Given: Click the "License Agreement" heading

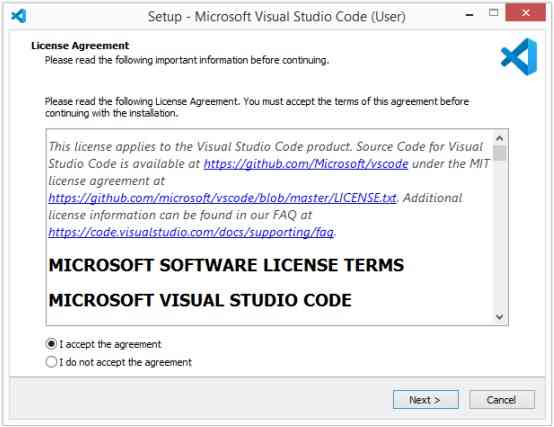Looking at the screenshot, I should point(80,46).
